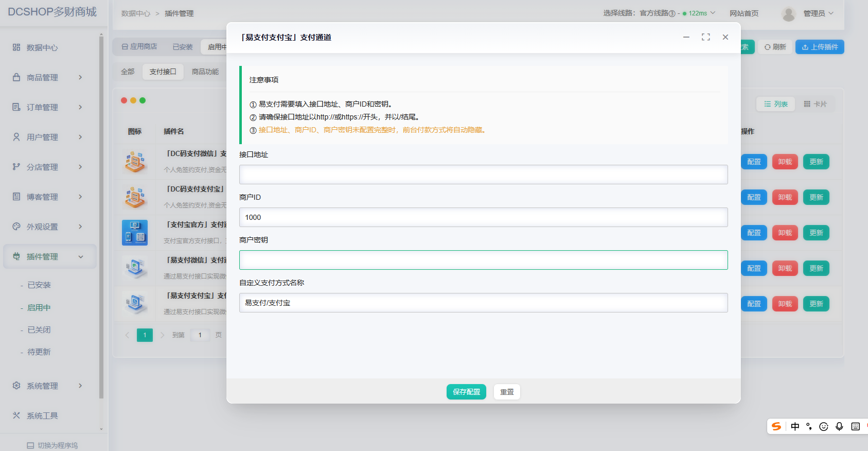Focus the 自定义支付方式名称 input field
Screen dimensions: 868x451
pyautogui.click(x=484, y=303)
